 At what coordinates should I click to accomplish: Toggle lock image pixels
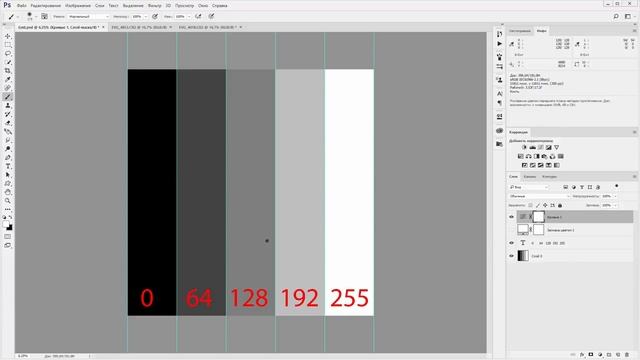538,205
